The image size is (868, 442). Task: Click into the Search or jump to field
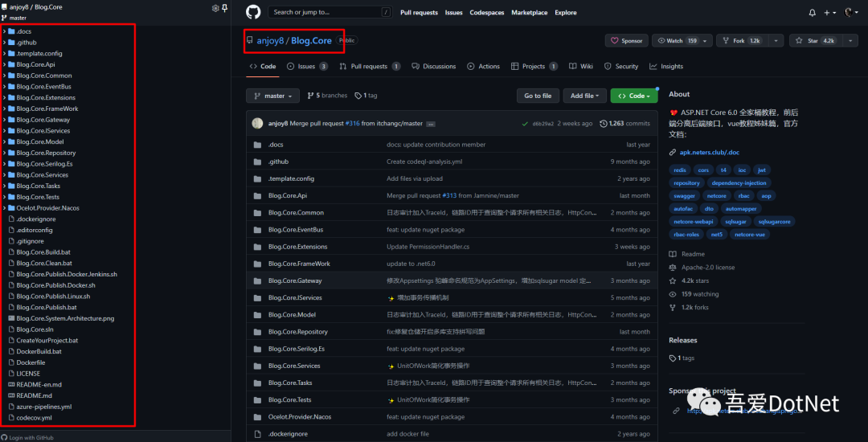tap(330, 12)
